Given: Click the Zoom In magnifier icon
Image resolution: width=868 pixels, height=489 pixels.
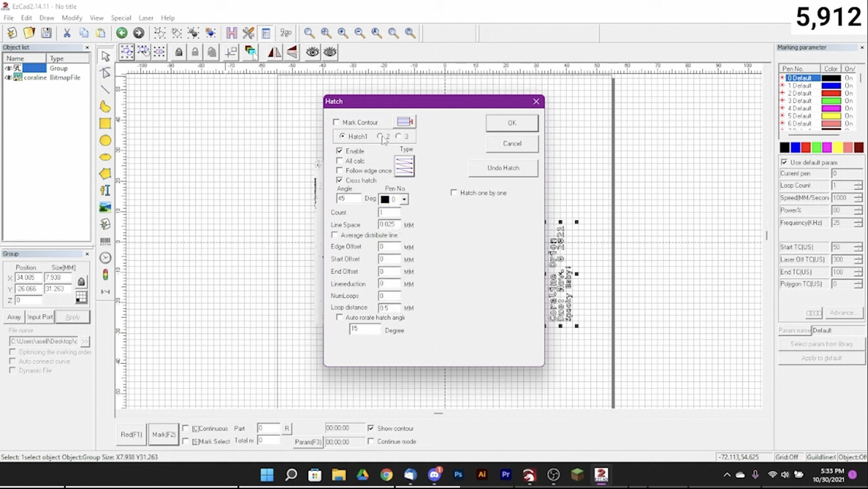Looking at the screenshot, I should (x=343, y=33).
